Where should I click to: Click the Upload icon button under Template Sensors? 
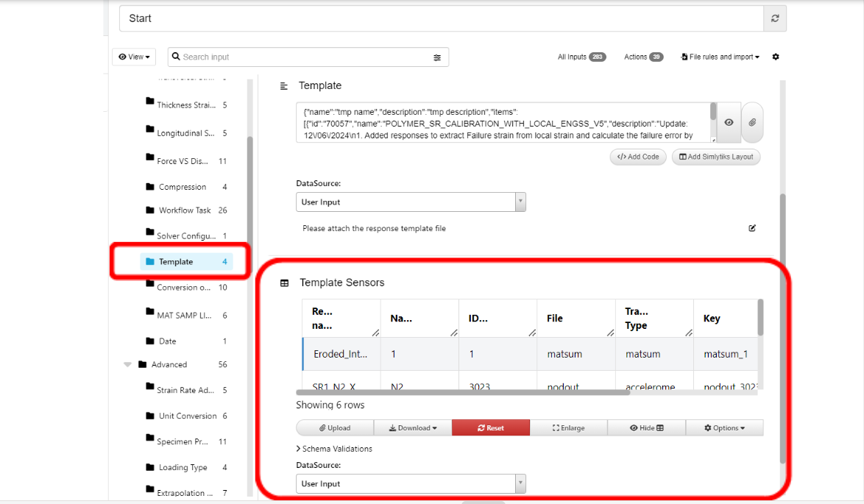335,427
